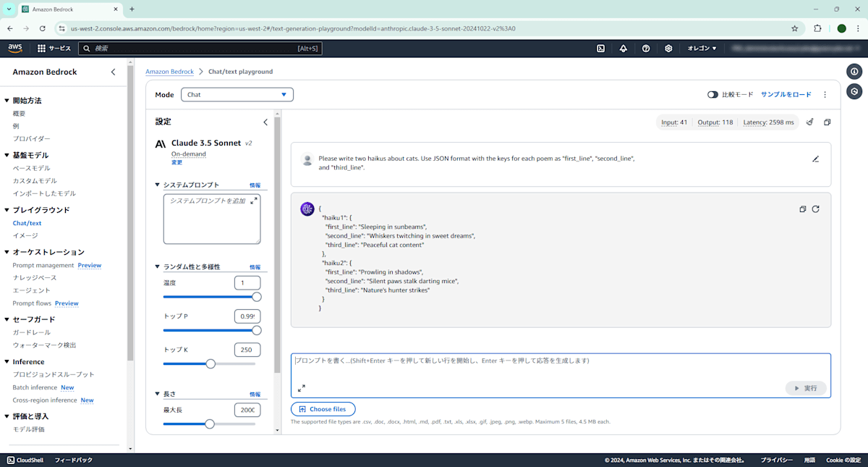Click the サンプルをロード link
868x467 pixels.
pos(786,95)
